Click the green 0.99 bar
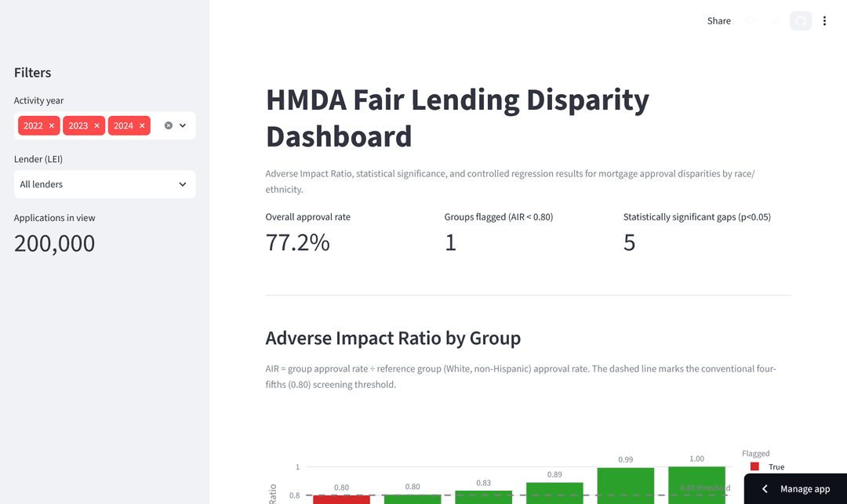 (626, 486)
